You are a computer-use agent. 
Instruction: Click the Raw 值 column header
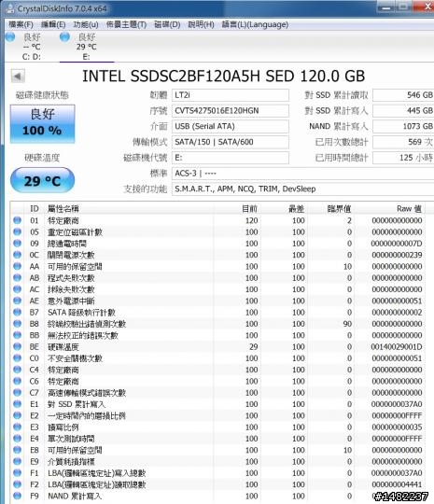(409, 209)
